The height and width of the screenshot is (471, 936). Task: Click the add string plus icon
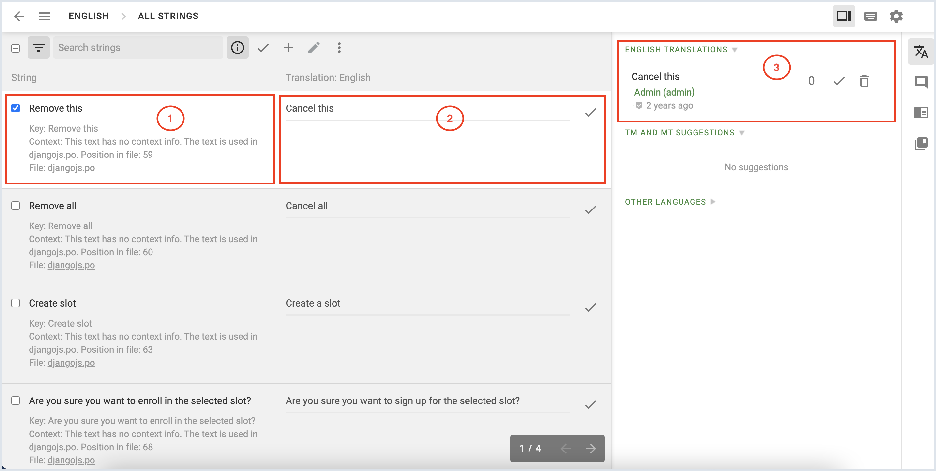coord(288,48)
